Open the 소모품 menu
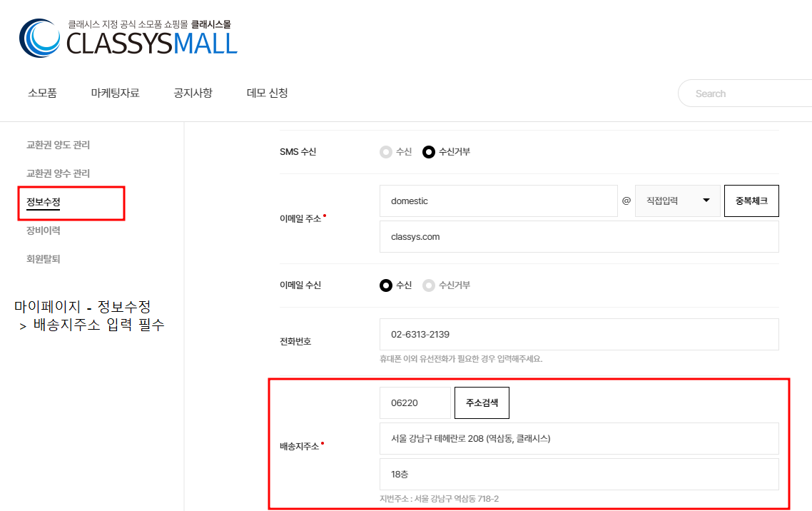The height and width of the screenshot is (511, 812). 42,93
